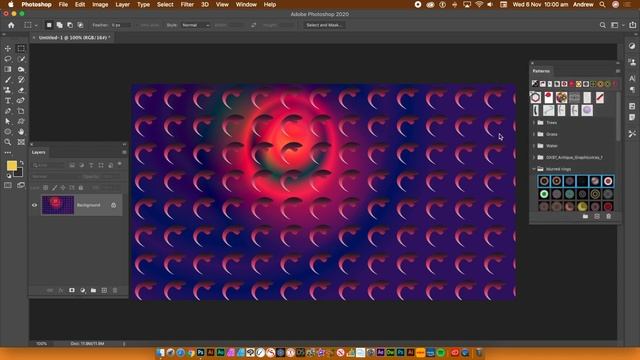
Task: Select the Brush tool
Action: pyautogui.click(x=8, y=80)
